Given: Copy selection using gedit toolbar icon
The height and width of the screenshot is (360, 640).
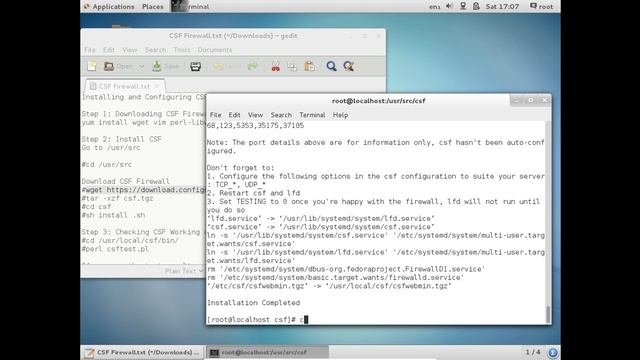Looking at the screenshot, I should (292, 66).
